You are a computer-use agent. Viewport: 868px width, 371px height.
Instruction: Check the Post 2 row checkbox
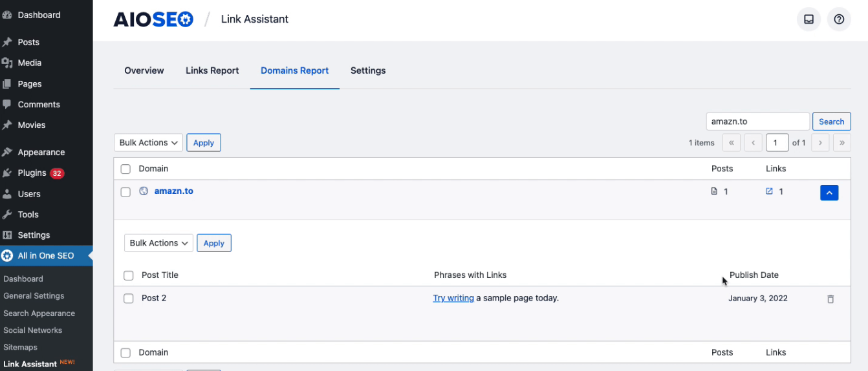point(128,299)
